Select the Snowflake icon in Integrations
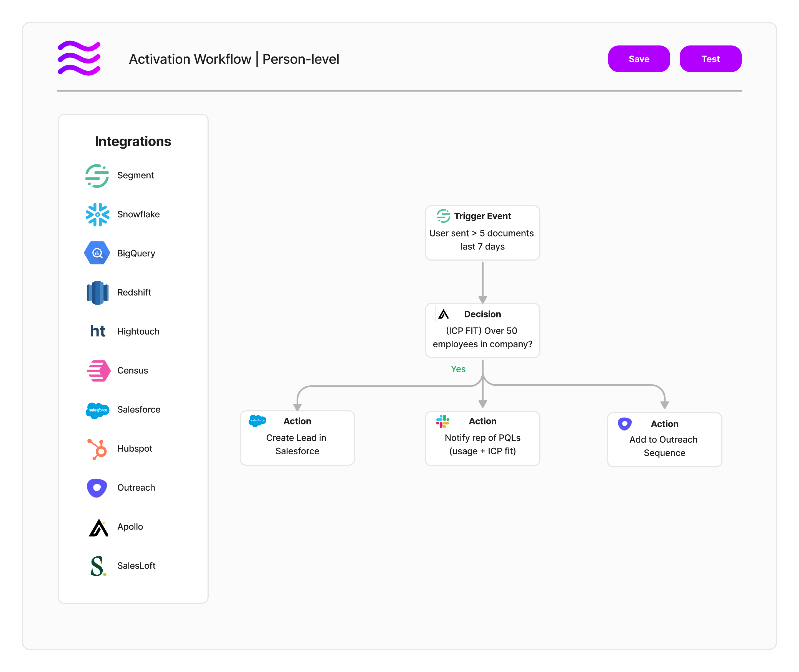Viewport: 799px width, 672px height. coord(97,215)
